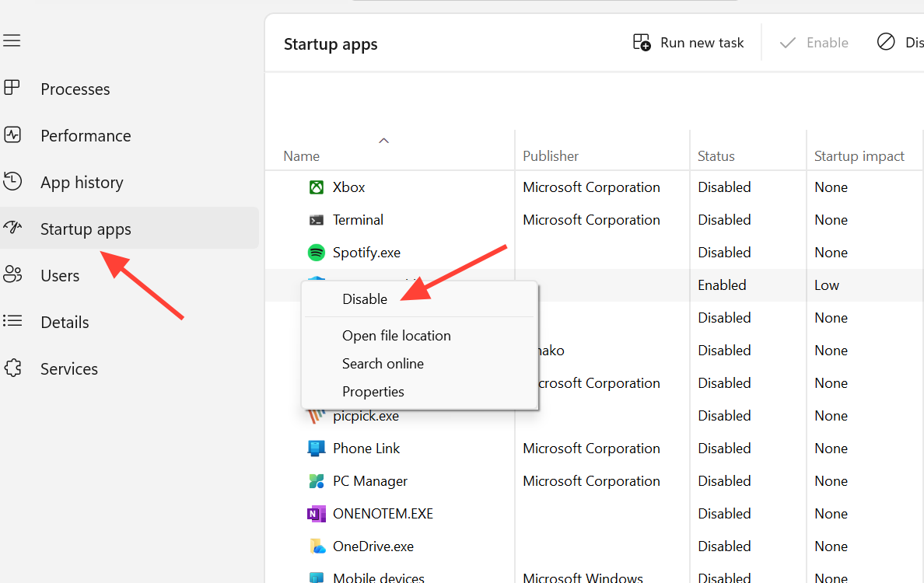Select the Performance graph icon
The height and width of the screenshot is (583, 924).
pyautogui.click(x=12, y=134)
